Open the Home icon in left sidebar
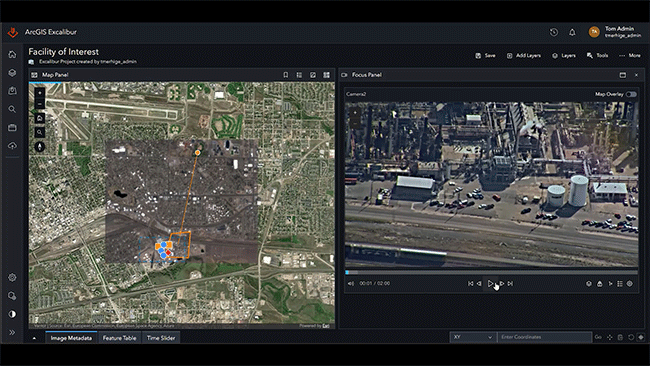650x366 pixels. 12,54
